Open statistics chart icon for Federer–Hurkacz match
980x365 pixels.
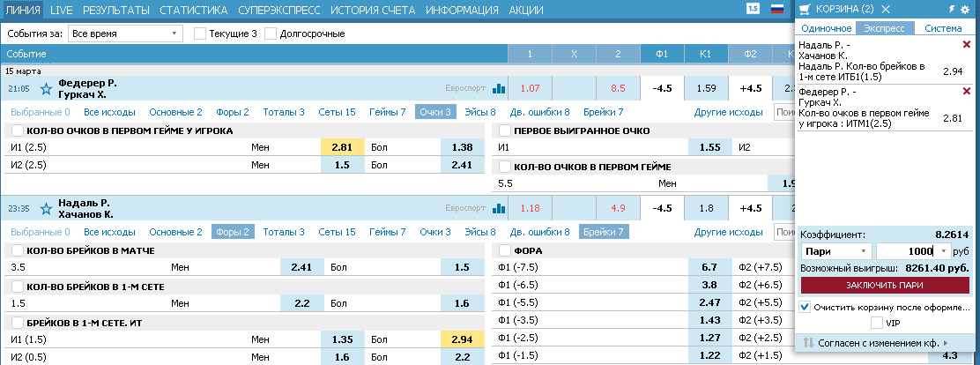point(498,89)
